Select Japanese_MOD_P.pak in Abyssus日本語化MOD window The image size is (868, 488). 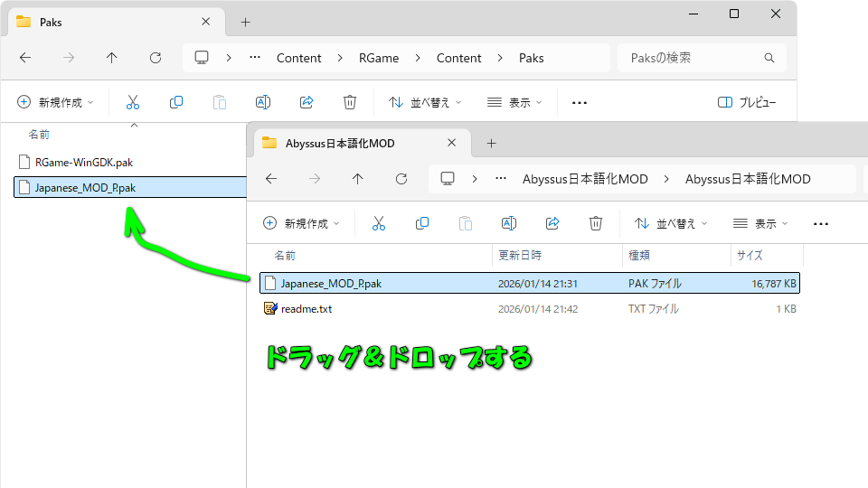click(x=530, y=283)
